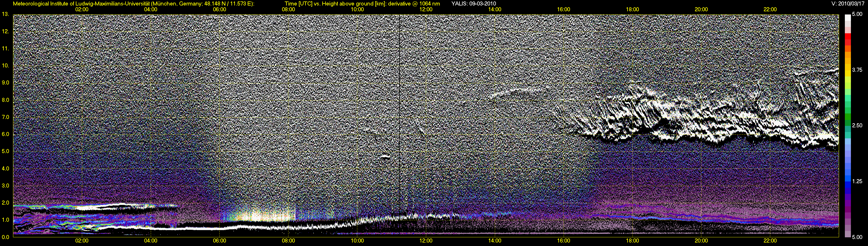
Task: Pick the yellow band in the color scale
Action: click(x=847, y=74)
